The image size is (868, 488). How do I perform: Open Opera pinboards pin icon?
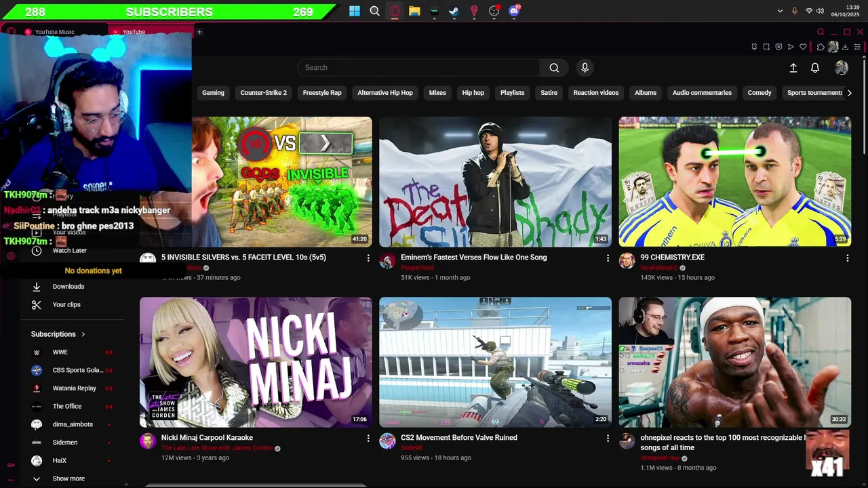(x=754, y=47)
